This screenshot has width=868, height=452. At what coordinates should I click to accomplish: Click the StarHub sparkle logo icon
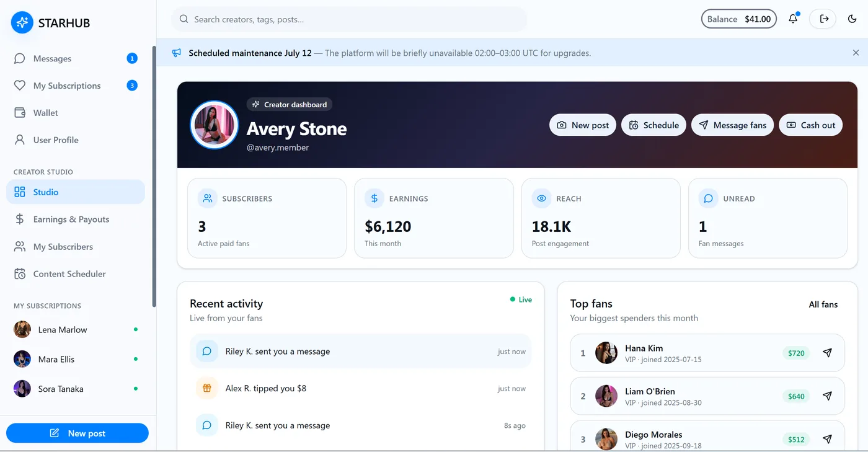point(22,23)
